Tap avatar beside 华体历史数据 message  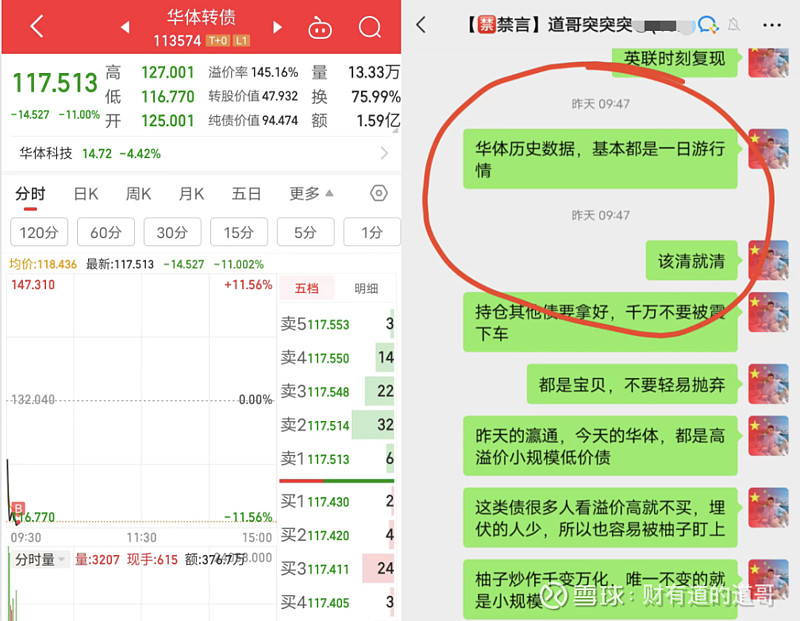pos(768,148)
